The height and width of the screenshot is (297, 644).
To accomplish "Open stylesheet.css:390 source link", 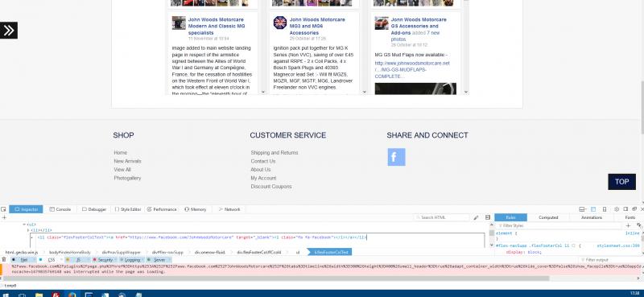I will pos(618,245).
